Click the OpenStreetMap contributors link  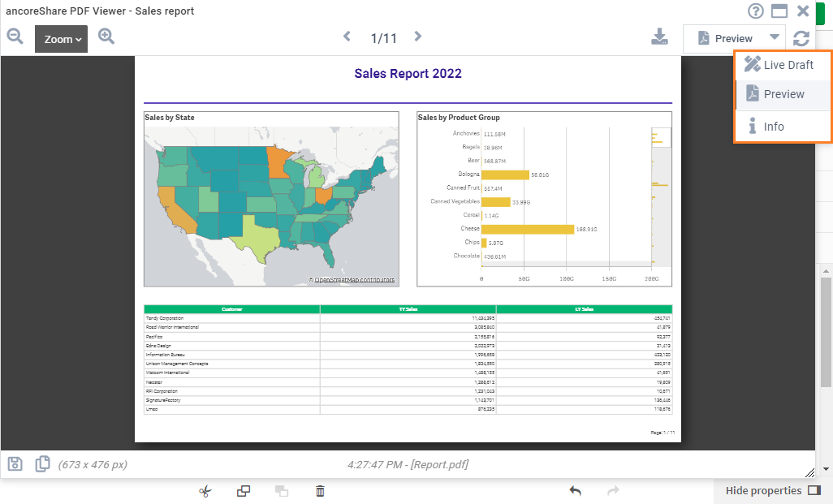tap(354, 280)
